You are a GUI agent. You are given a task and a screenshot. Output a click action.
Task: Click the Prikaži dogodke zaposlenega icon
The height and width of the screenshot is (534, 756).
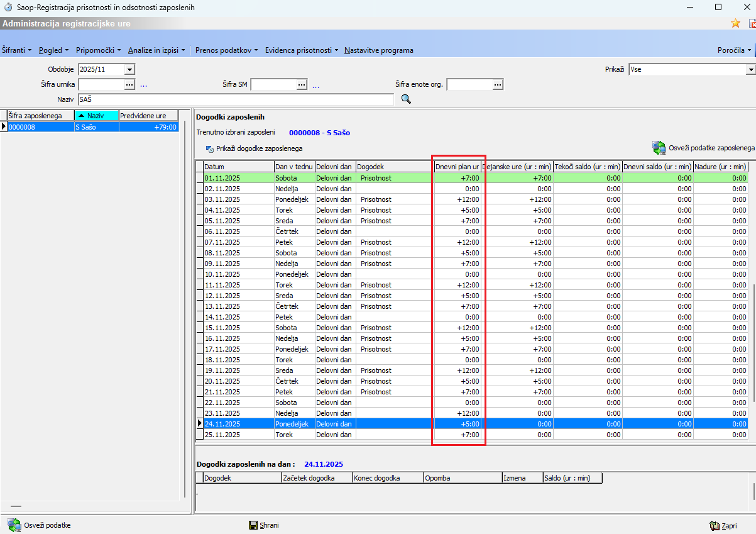pyautogui.click(x=209, y=149)
